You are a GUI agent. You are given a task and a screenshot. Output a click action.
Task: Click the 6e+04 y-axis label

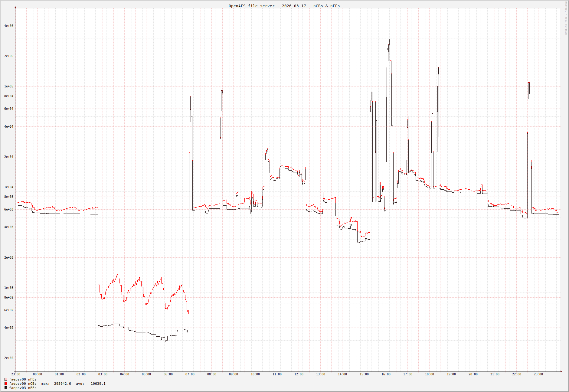pyautogui.click(x=8, y=109)
